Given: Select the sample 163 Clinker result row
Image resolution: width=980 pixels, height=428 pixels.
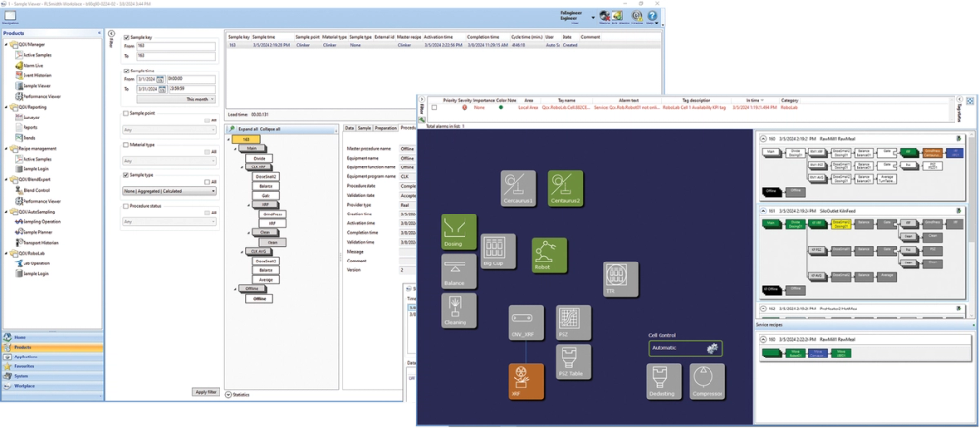Looking at the screenshot, I should (x=444, y=45).
